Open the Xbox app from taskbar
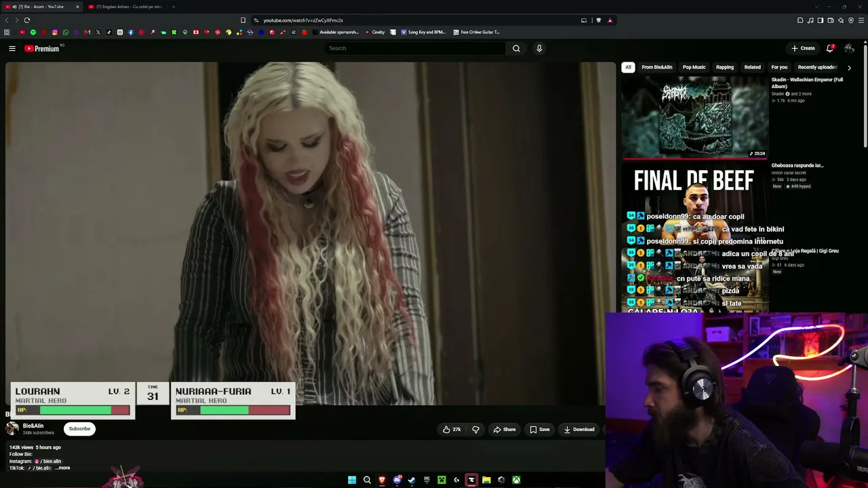 516,480
